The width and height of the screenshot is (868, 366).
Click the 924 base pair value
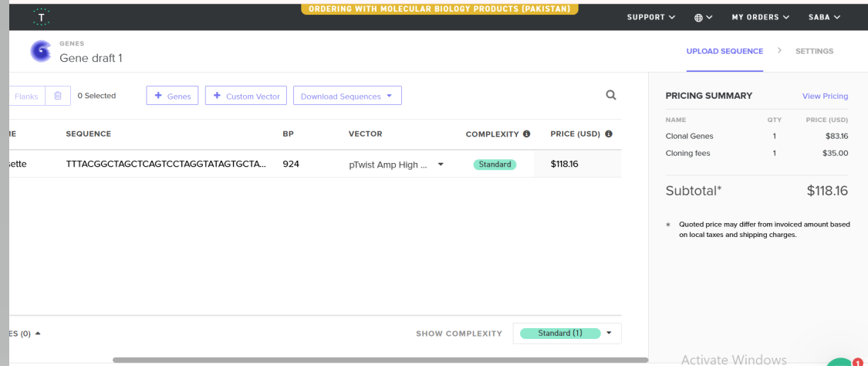[x=291, y=164]
